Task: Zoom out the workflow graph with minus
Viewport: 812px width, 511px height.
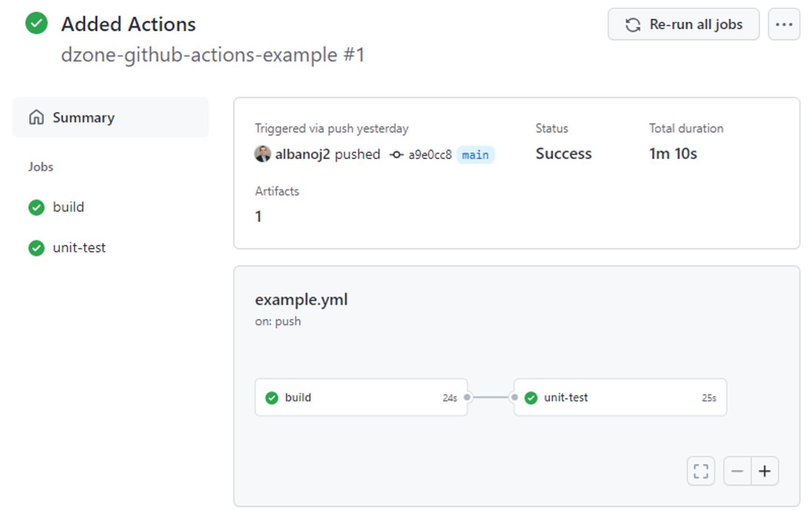Action: coord(737,471)
